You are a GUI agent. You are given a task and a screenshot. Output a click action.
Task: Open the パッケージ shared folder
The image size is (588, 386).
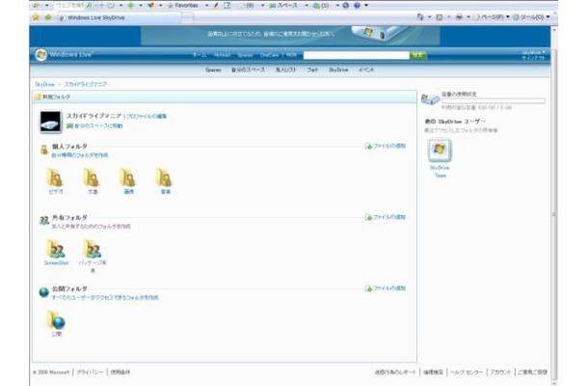coord(93,256)
